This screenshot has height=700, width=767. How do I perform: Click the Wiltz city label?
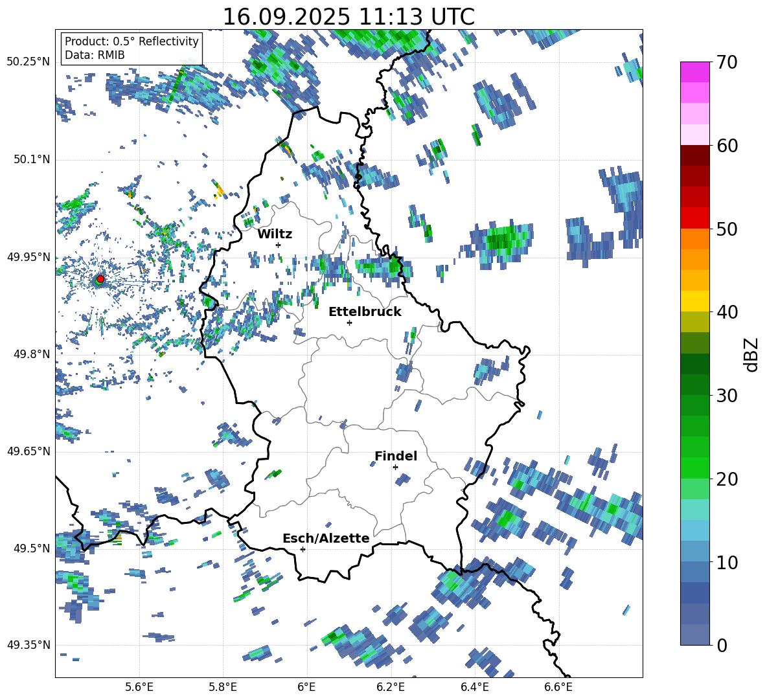coord(275,234)
